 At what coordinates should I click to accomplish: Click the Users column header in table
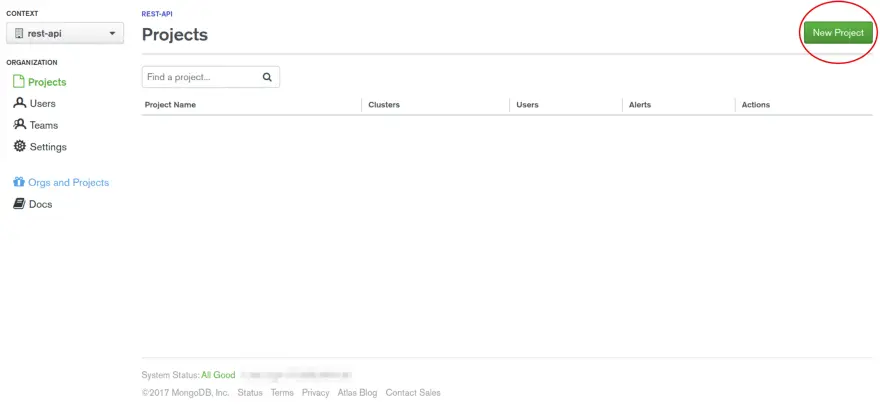coord(527,105)
